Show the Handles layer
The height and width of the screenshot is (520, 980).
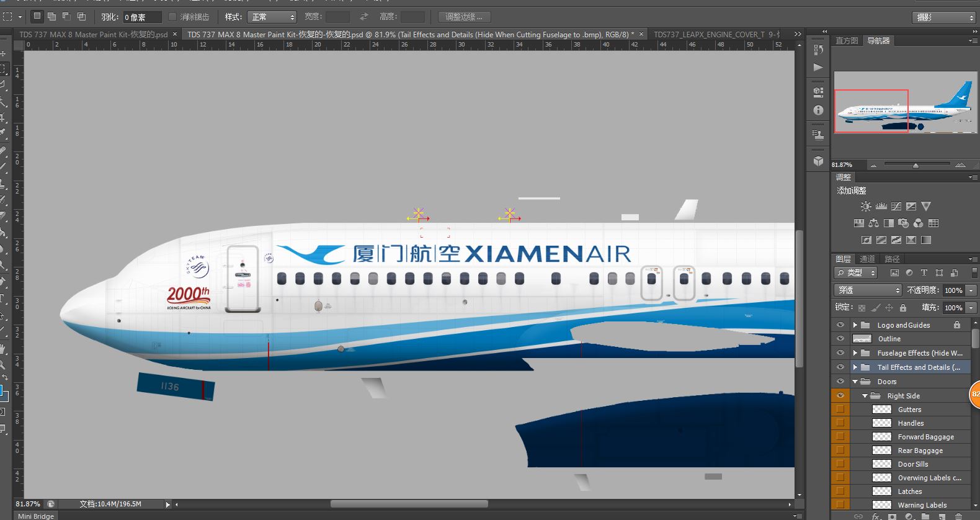[x=840, y=423]
